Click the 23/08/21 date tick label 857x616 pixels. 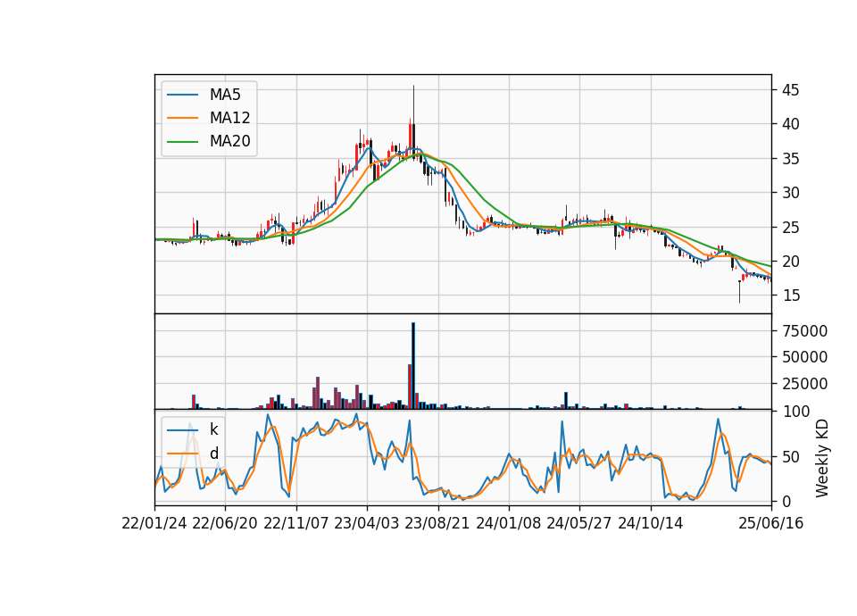coord(437,523)
